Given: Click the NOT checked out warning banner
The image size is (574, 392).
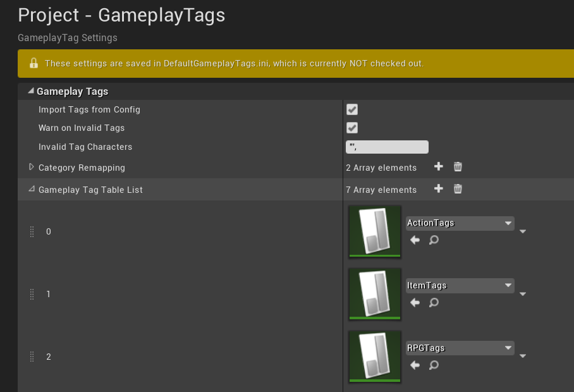Looking at the screenshot, I should pos(296,63).
